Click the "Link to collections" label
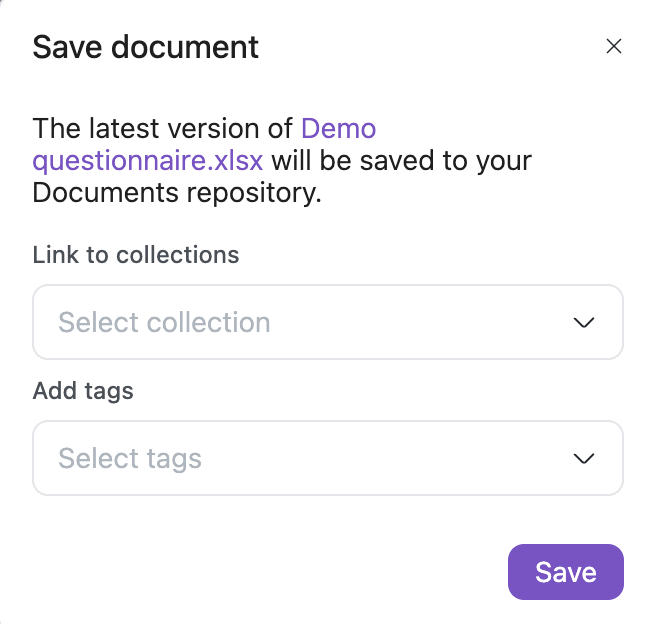The width and height of the screenshot is (652, 624). tap(136, 255)
